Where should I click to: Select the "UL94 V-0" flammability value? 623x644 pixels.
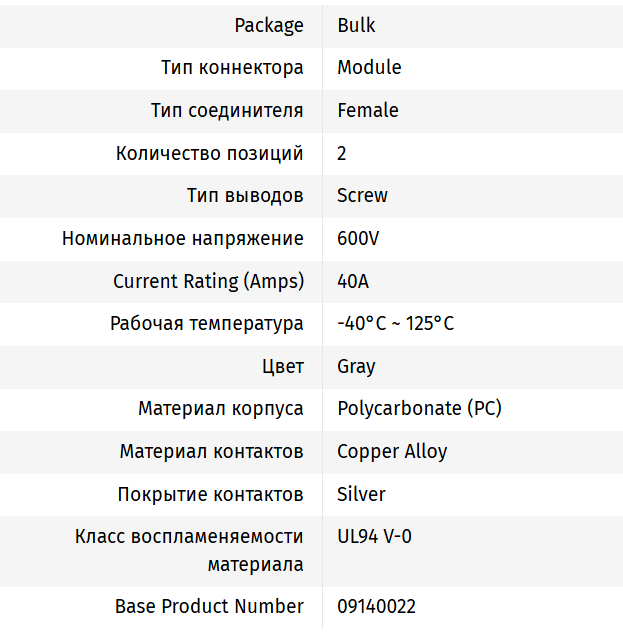[x=374, y=537]
